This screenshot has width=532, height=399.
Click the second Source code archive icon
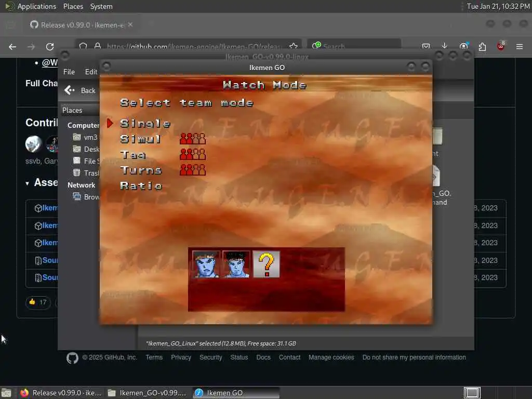click(38, 278)
